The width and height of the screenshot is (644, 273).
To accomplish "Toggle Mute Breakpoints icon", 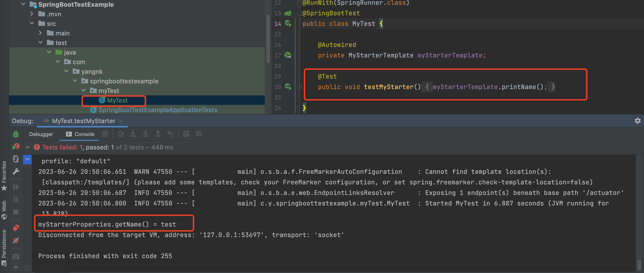I will (16, 240).
